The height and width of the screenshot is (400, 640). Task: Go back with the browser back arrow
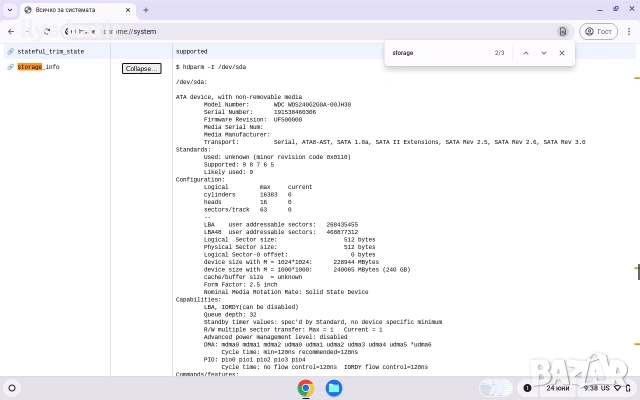11,31
